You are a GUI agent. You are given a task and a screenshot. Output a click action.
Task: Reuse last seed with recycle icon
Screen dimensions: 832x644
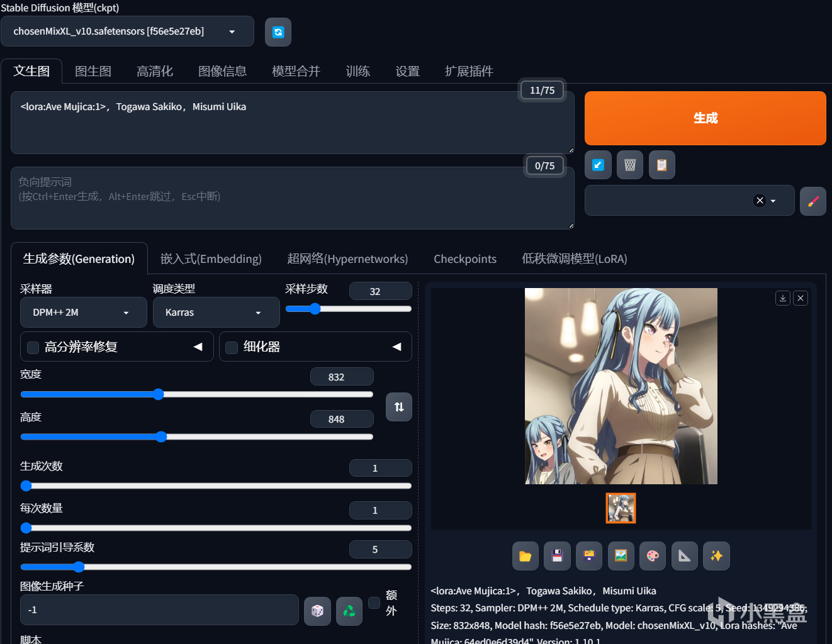coord(349,611)
